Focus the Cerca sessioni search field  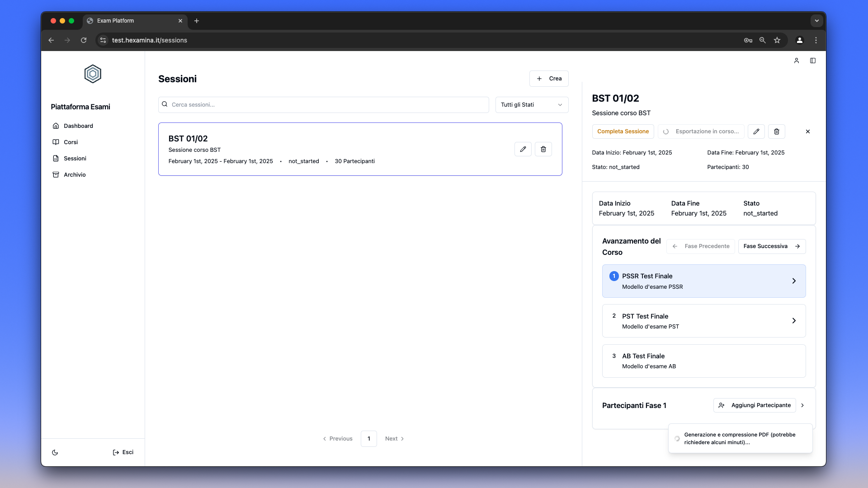(x=323, y=105)
